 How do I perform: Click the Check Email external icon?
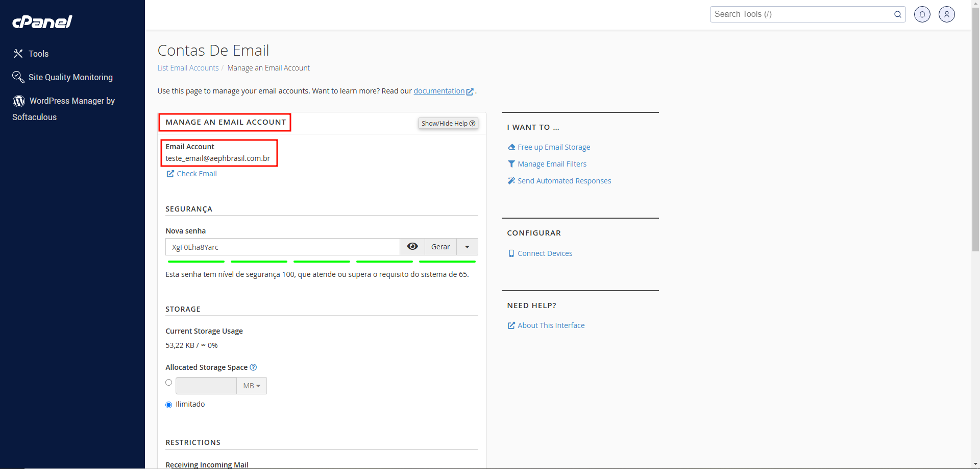point(170,174)
